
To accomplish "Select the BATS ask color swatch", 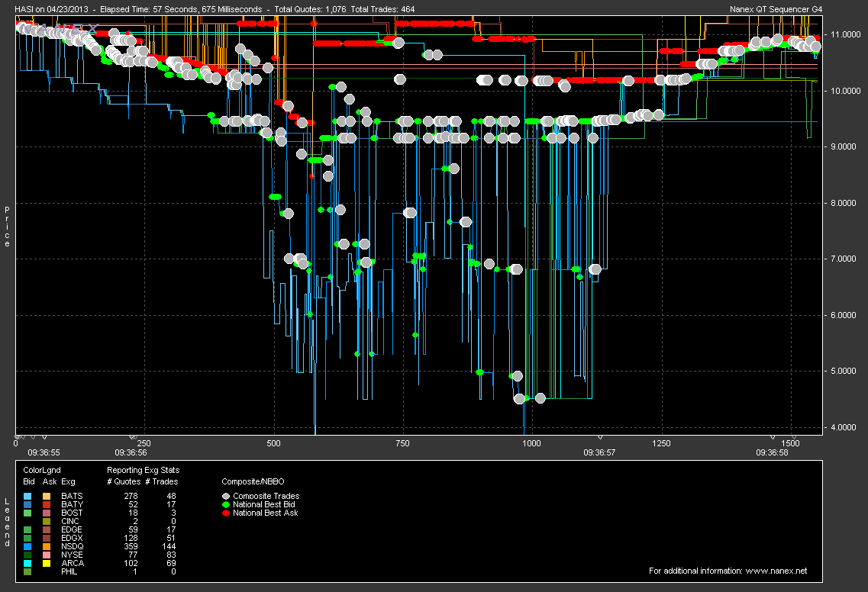I will pos(47,497).
